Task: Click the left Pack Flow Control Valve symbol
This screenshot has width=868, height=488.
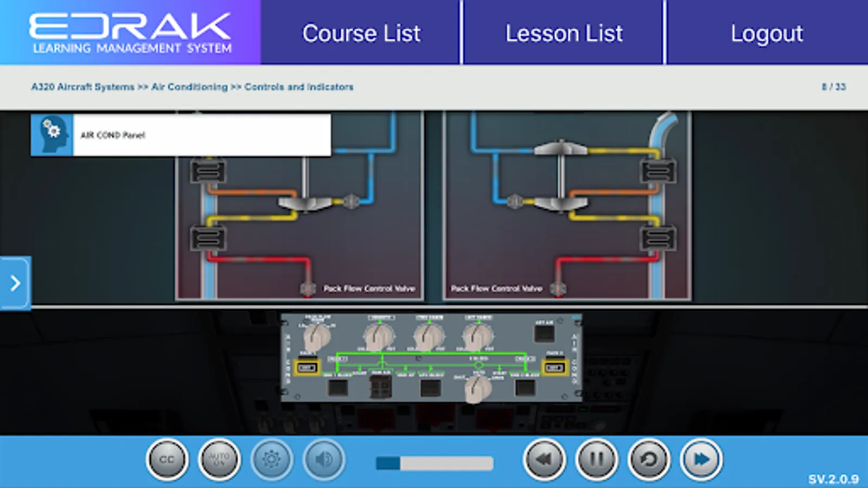Action: pyautogui.click(x=308, y=289)
